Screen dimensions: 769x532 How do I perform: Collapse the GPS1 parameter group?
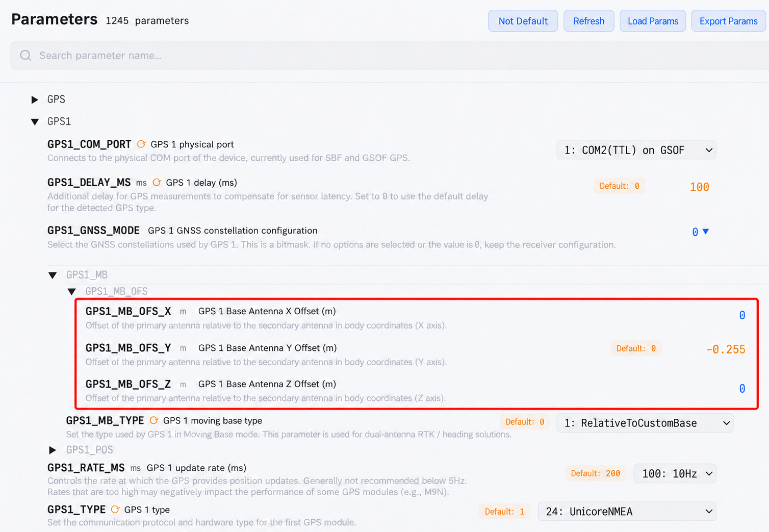click(x=35, y=121)
